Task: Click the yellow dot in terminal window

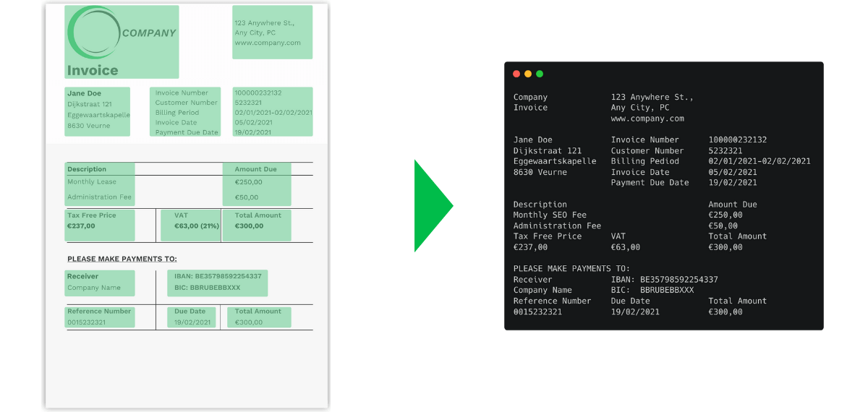Action: point(528,74)
